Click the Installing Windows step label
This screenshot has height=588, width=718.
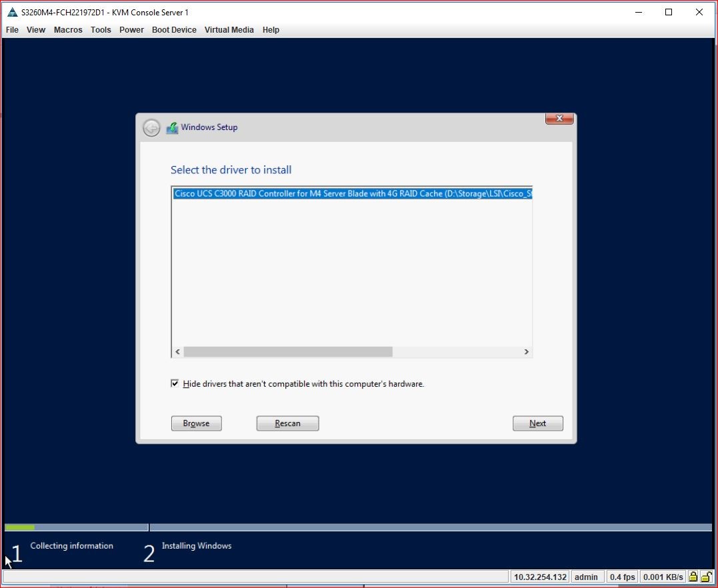tap(197, 545)
